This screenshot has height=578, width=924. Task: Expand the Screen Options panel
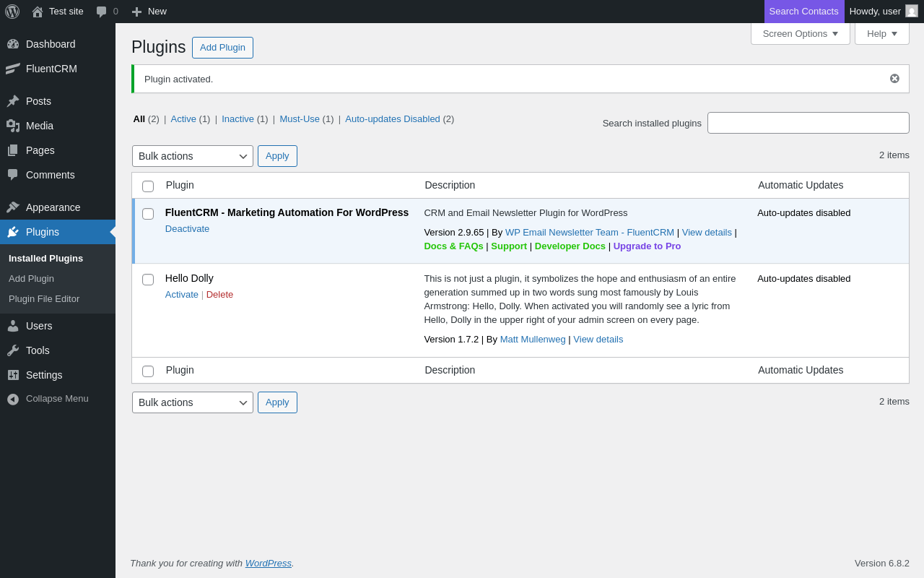pos(801,33)
